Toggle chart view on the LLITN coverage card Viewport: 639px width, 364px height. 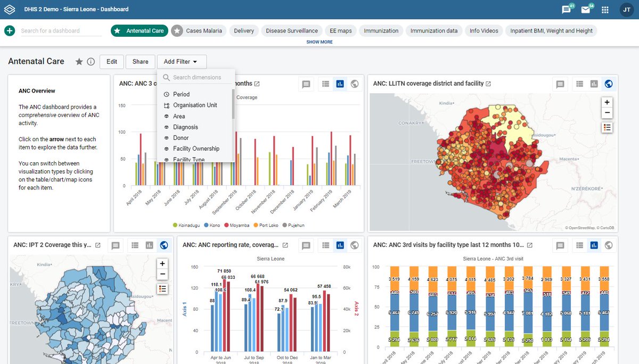(x=594, y=84)
